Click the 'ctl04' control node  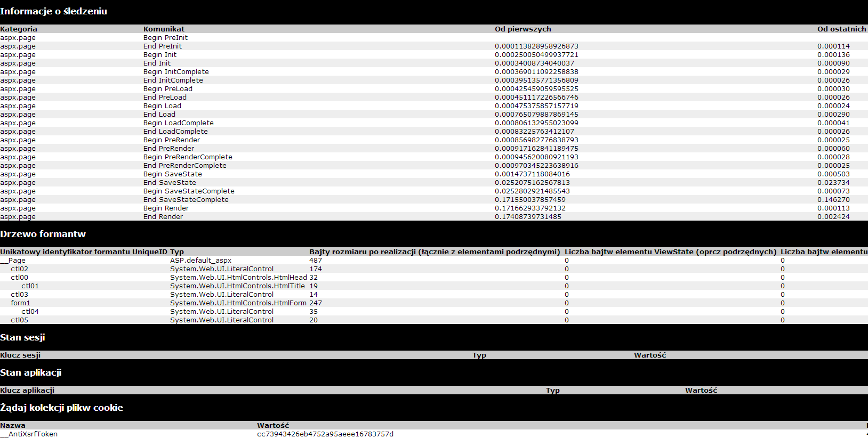tap(30, 312)
